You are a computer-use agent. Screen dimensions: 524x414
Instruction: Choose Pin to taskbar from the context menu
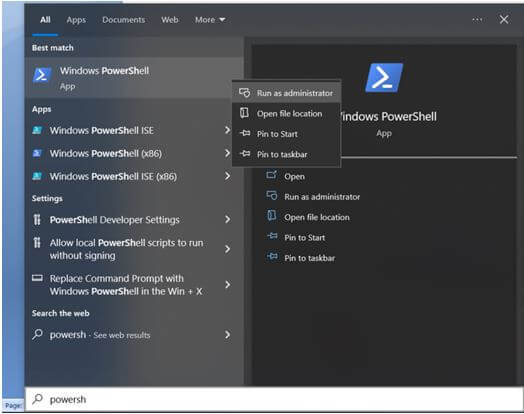click(286, 154)
